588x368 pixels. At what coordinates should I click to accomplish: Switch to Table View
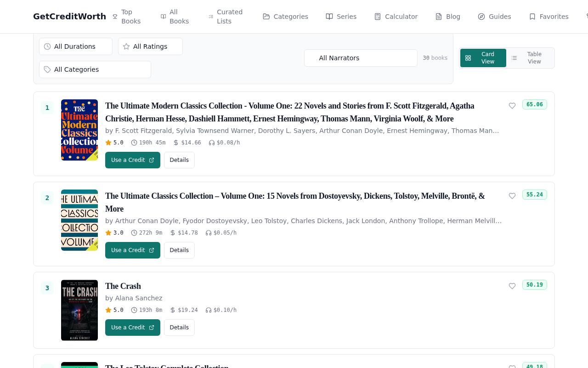pyautogui.click(x=530, y=58)
